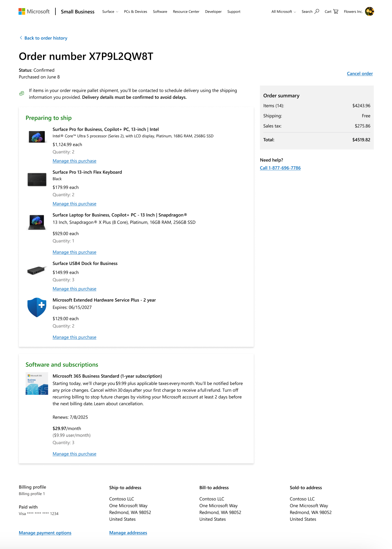Manage the Surface Laptop for Business purchase
This screenshot has height=549, width=392.
point(74,252)
